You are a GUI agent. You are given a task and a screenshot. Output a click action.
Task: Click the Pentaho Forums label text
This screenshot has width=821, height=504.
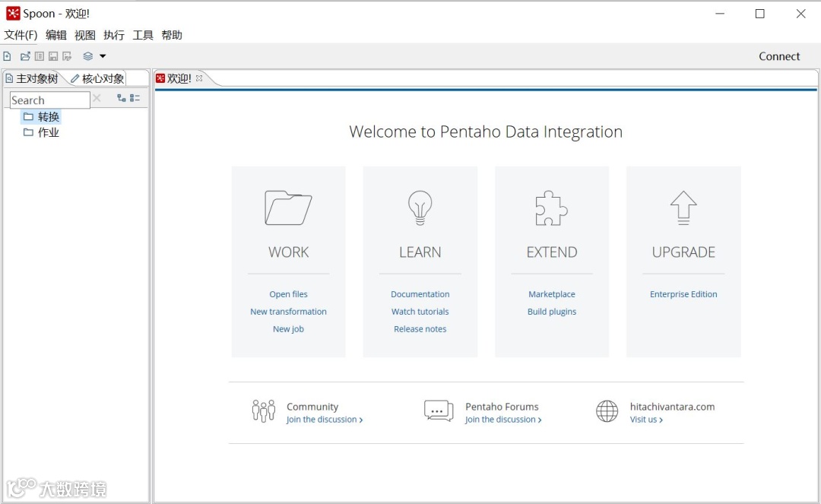[502, 407]
